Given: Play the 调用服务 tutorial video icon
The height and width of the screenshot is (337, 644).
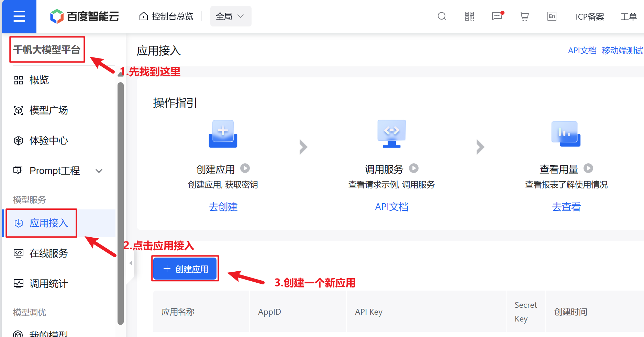Looking at the screenshot, I should pyautogui.click(x=414, y=168).
